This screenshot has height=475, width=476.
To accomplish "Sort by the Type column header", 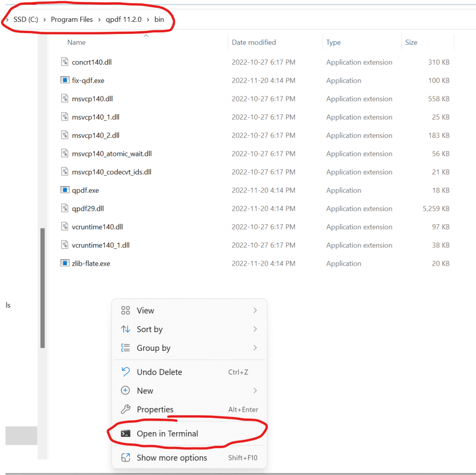I will click(x=333, y=42).
